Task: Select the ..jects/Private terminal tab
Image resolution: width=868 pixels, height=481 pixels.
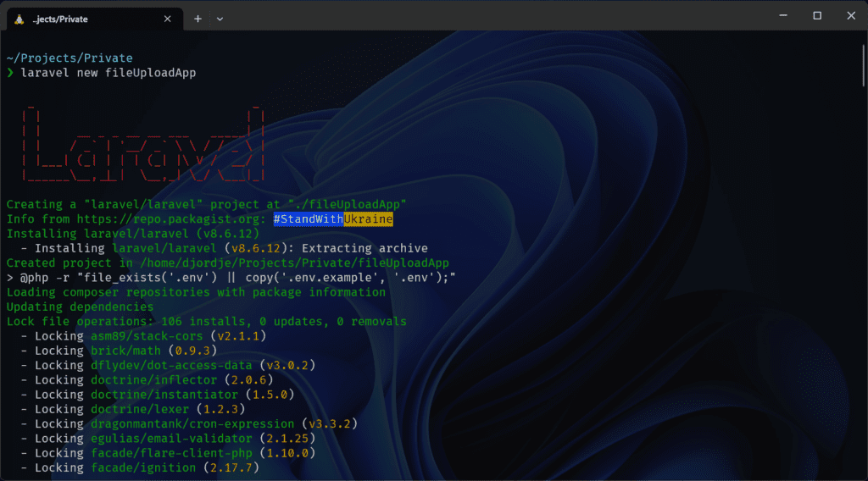Action: click(95, 19)
